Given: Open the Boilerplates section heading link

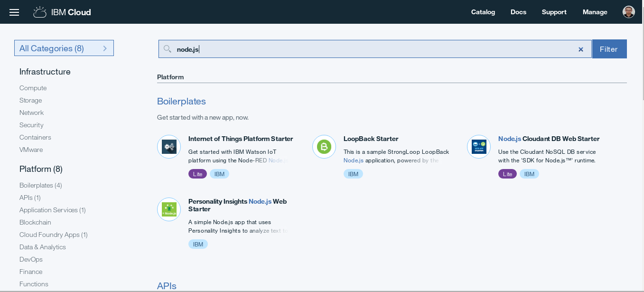Looking at the screenshot, I should 181,101.
